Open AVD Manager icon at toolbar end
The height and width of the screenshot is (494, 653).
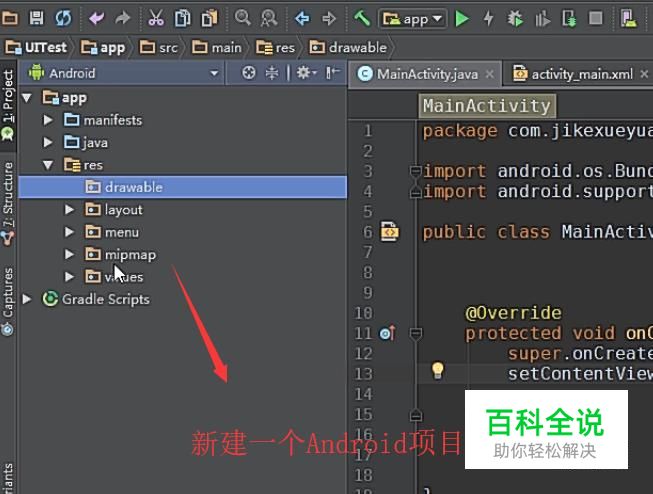tap(628, 19)
